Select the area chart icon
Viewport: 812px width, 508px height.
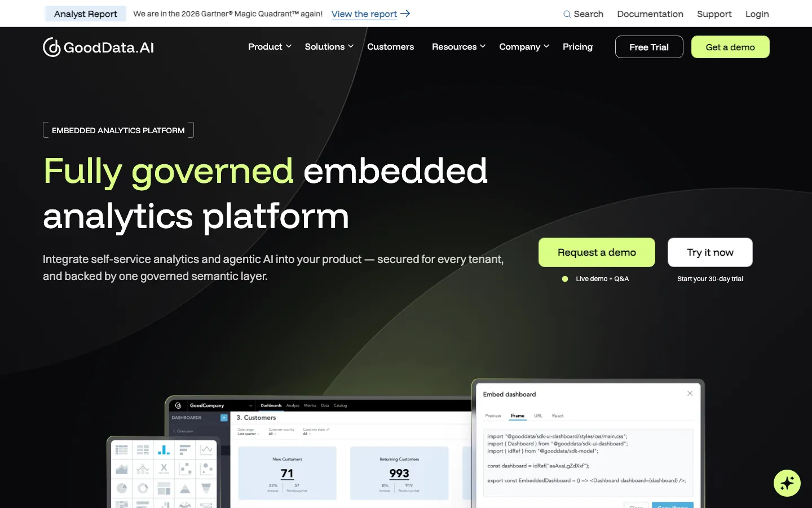[122, 469]
